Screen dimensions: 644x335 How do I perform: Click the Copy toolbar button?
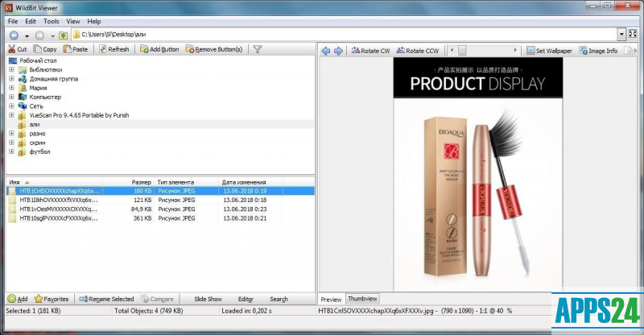[45, 49]
